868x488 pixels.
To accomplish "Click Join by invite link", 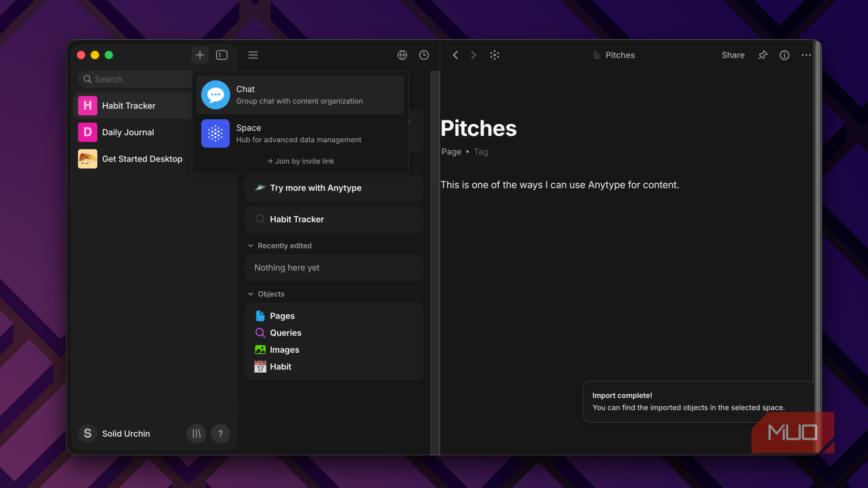I will point(300,161).
